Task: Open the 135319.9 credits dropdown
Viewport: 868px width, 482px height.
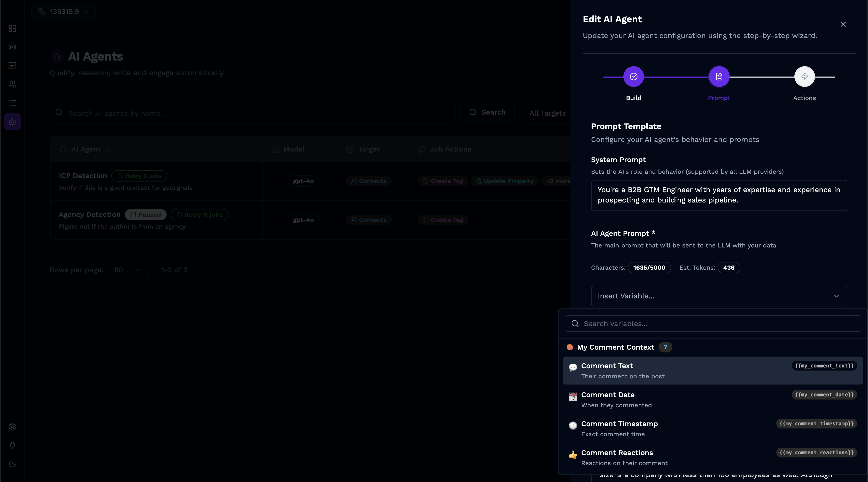Action: 63,11
